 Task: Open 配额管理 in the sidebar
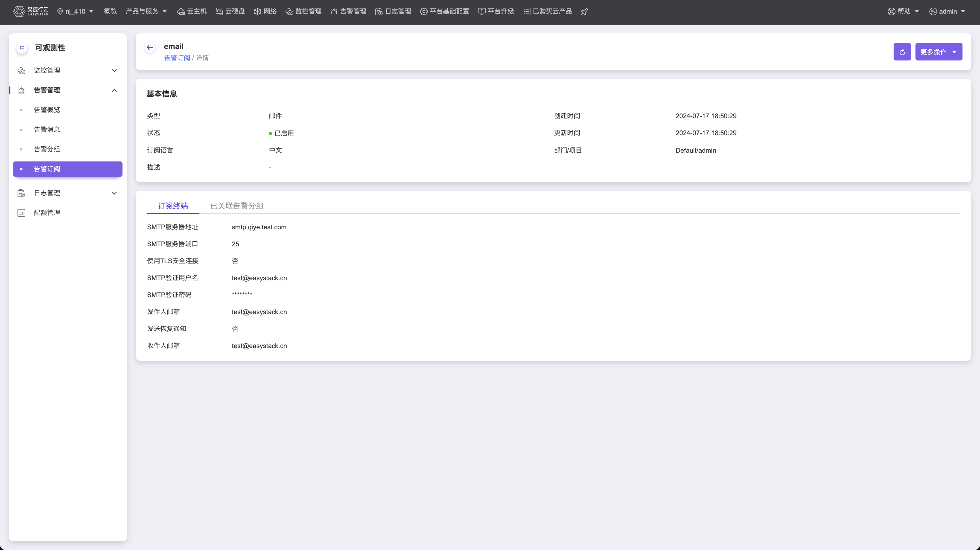tap(47, 213)
